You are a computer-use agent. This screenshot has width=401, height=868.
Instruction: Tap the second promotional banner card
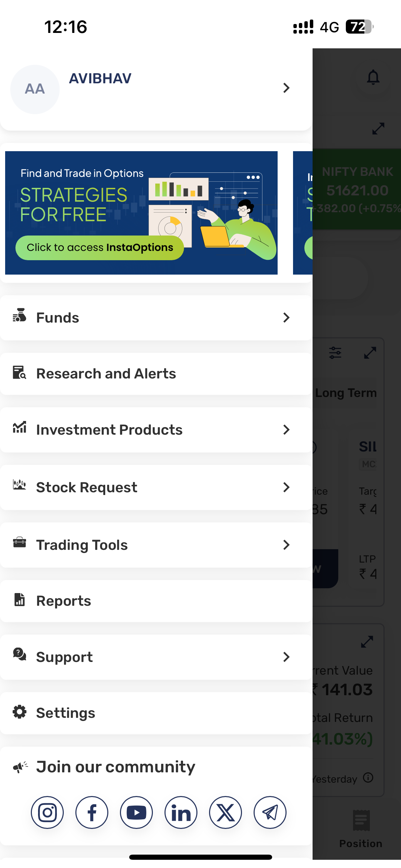(x=303, y=213)
